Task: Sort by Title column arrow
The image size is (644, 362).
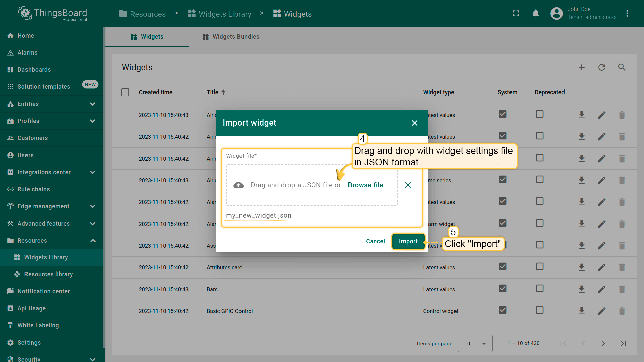Action: [223, 92]
